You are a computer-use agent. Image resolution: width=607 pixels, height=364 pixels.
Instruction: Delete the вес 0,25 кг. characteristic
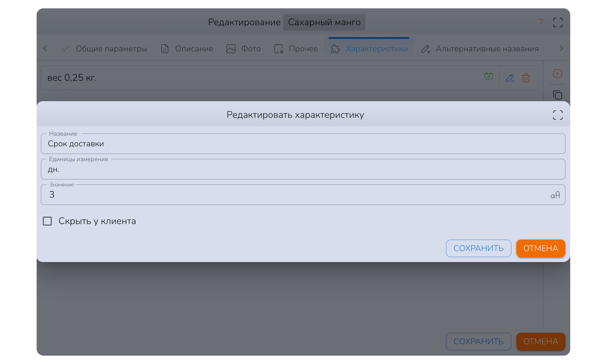click(x=526, y=78)
